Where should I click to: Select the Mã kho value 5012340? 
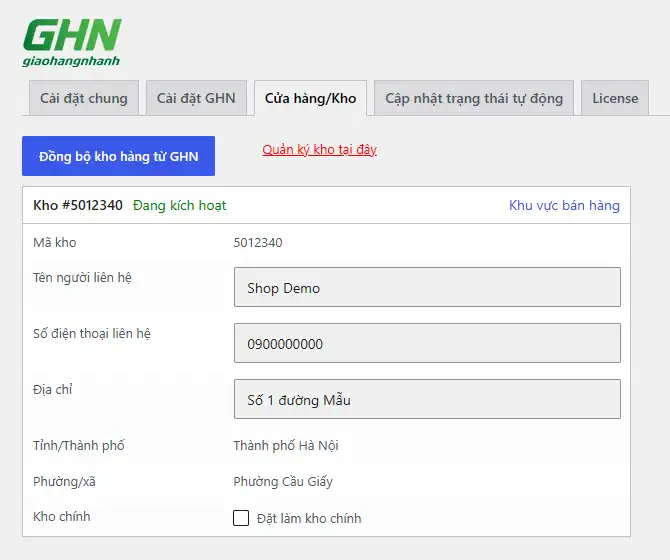point(258,243)
